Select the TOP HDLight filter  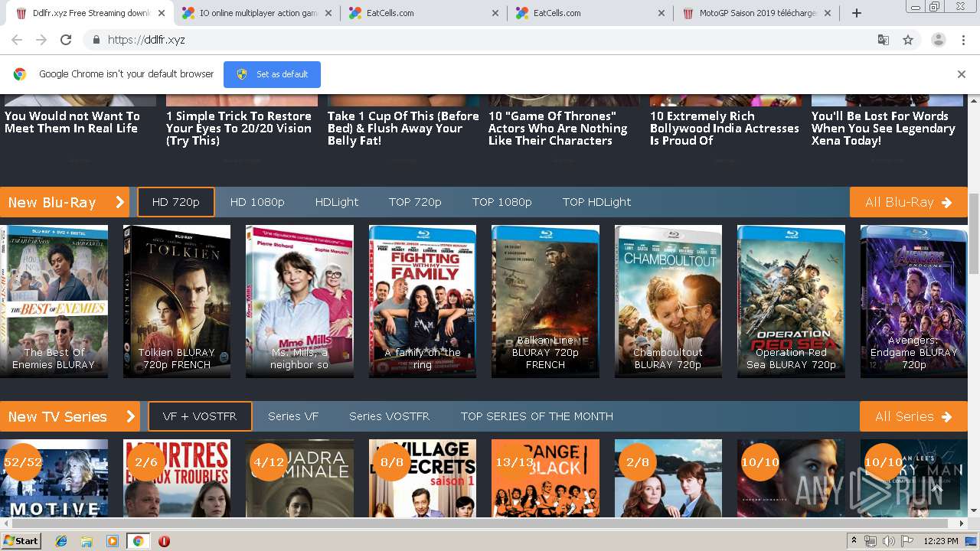596,202
